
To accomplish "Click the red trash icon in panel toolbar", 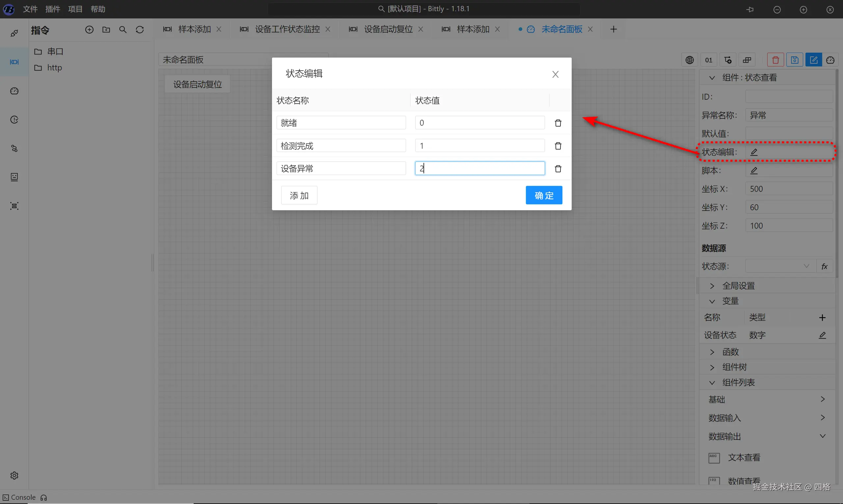I will pos(775,60).
